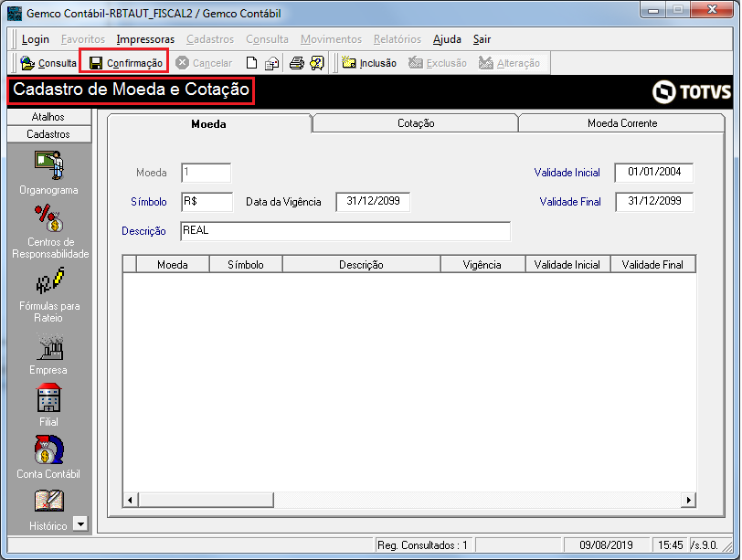Click the Consulta toolbar button
The width and height of the screenshot is (742, 560).
pyautogui.click(x=48, y=63)
